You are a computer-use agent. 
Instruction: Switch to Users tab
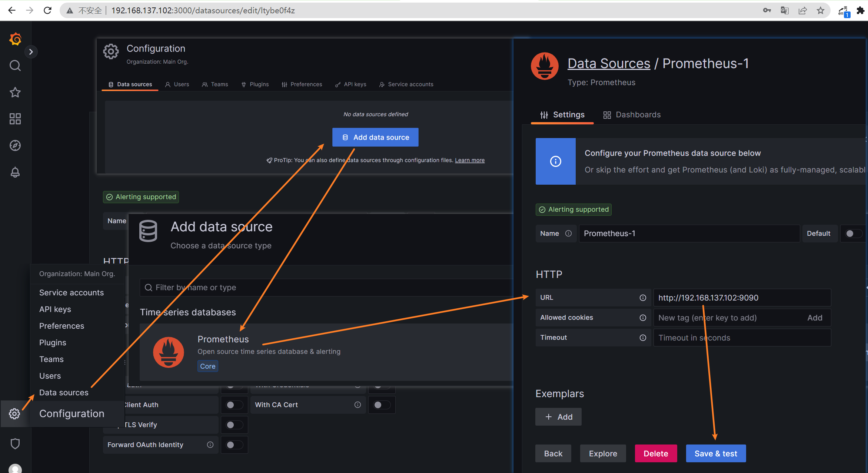coord(177,84)
